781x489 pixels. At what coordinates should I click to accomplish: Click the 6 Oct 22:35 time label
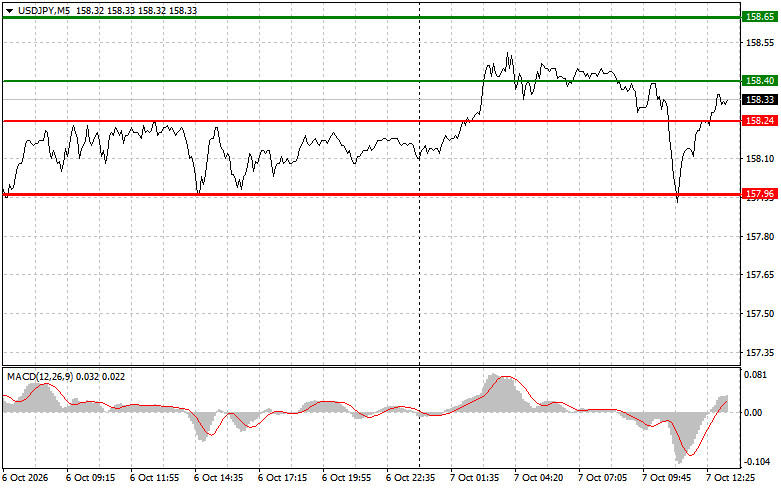[x=410, y=478]
